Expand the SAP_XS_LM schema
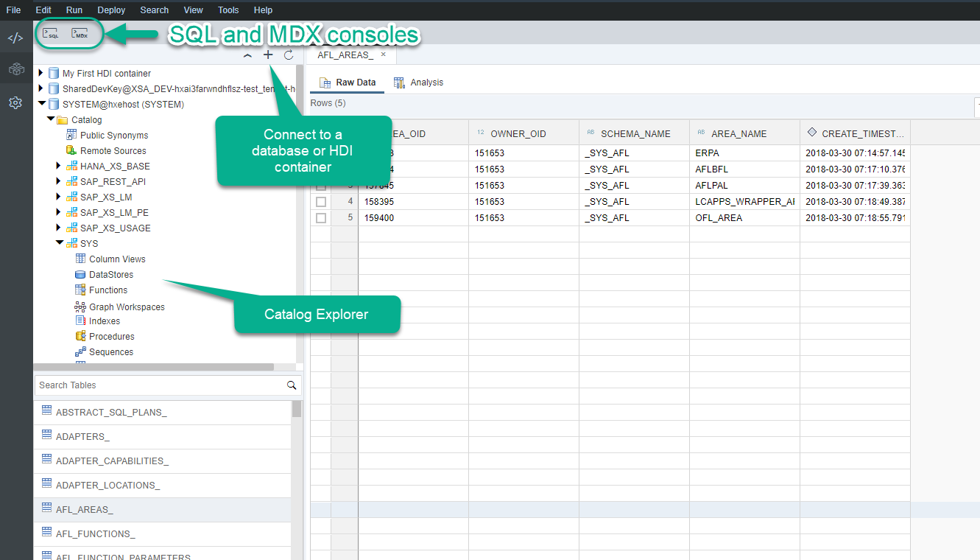Image resolution: width=980 pixels, height=560 pixels. 59,197
